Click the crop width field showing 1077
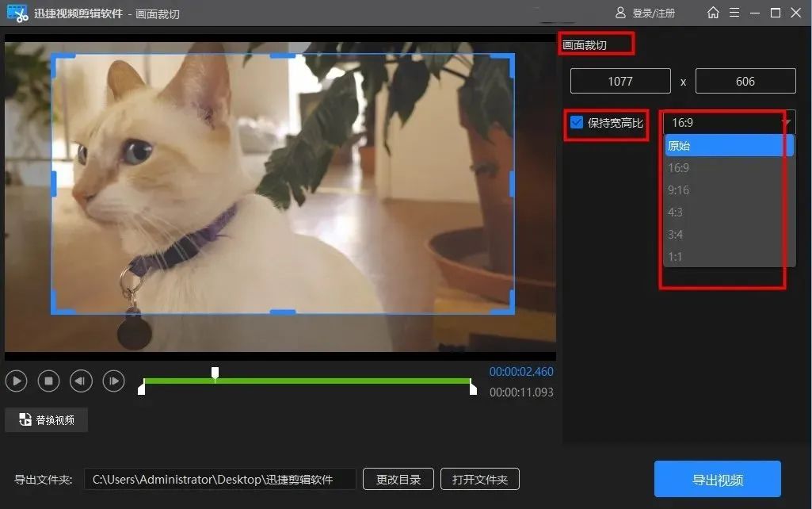 coord(620,80)
